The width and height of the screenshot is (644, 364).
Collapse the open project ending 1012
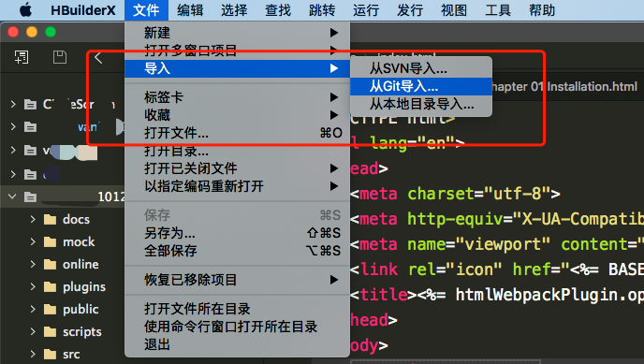click(x=12, y=197)
